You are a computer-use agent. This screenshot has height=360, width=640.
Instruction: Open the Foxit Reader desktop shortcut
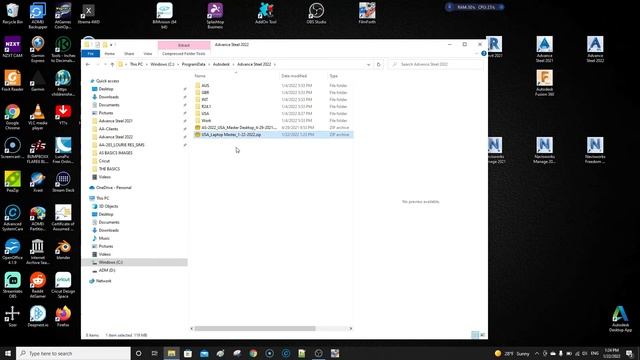(x=12, y=80)
